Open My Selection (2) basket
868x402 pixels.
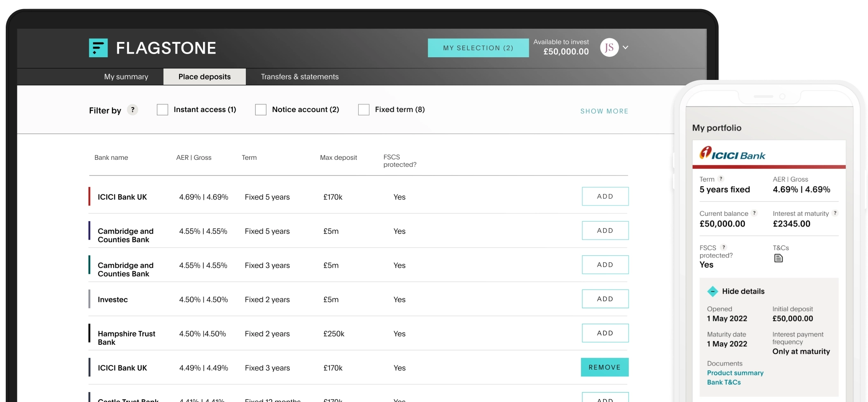pos(478,48)
